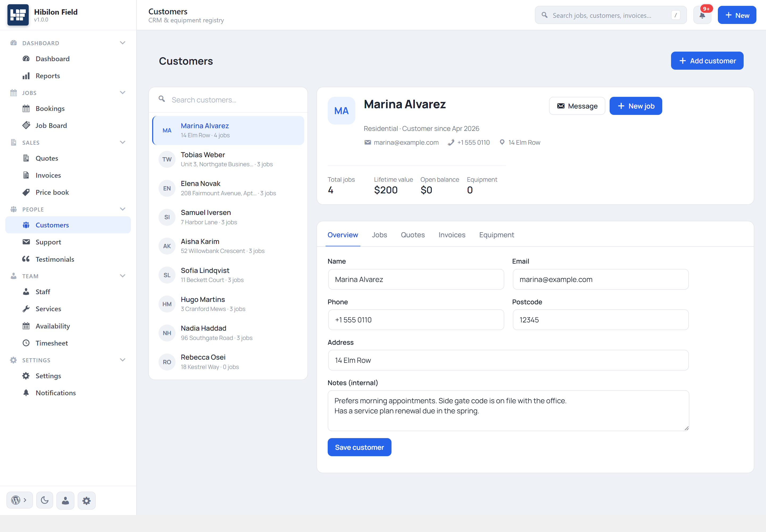Open Staff in the sidebar

(68, 292)
